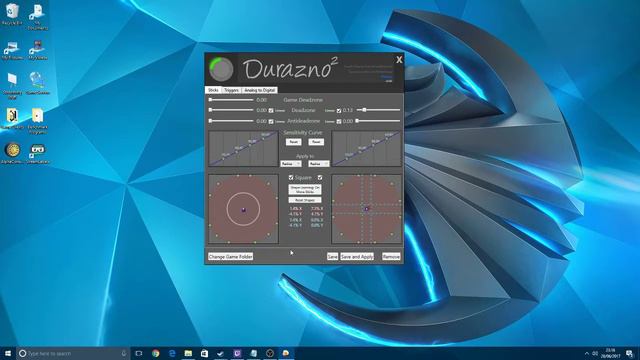Click the Cortana microphone icon in search box
Image resolution: width=640 pixels, height=360 pixels.
click(x=124, y=353)
